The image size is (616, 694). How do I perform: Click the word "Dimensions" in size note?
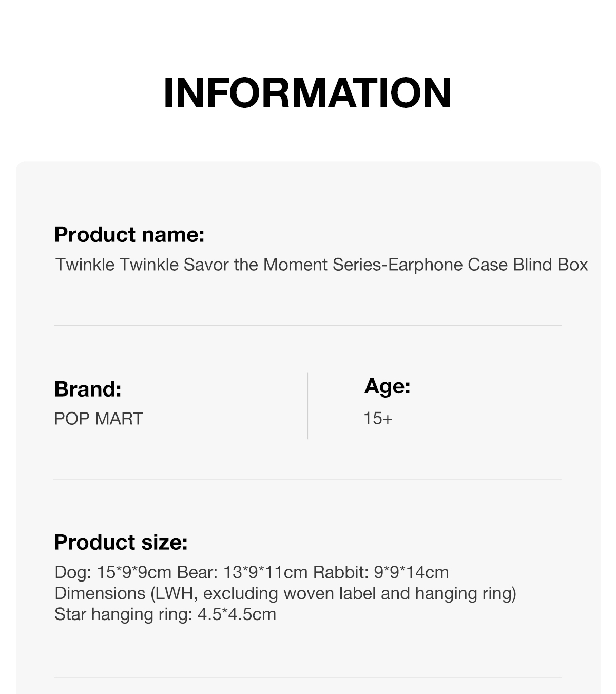pos(100,593)
